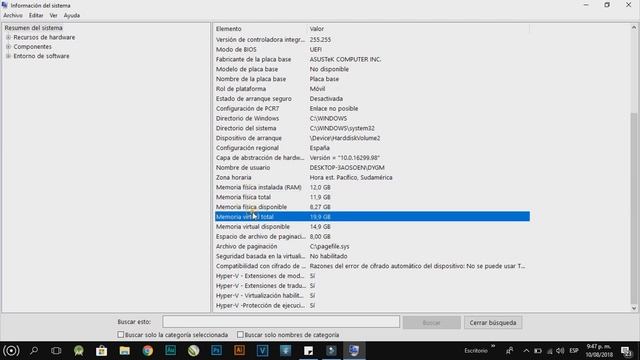This screenshot has width=640, height=360.
Task: Launch Google Chrome from the taskbar
Action: (x=148, y=351)
